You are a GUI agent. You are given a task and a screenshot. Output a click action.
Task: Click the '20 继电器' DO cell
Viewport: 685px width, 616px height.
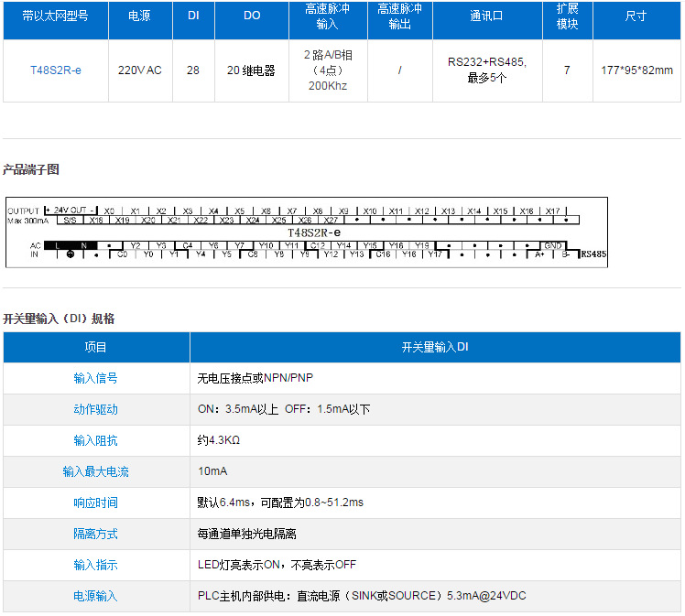click(x=251, y=70)
